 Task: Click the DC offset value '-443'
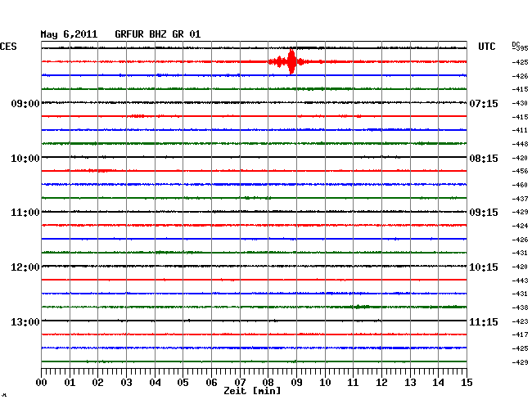pos(520,281)
